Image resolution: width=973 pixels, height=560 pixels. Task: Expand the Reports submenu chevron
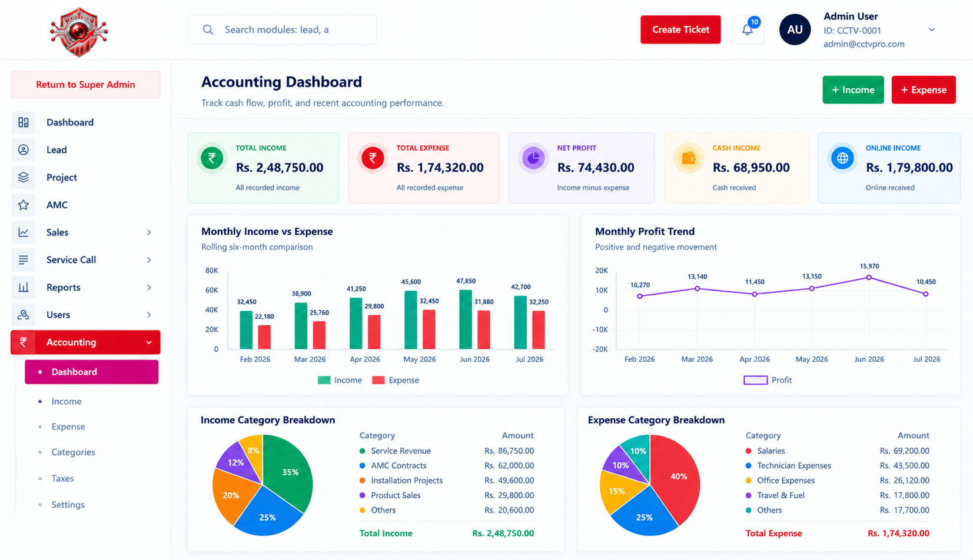149,287
